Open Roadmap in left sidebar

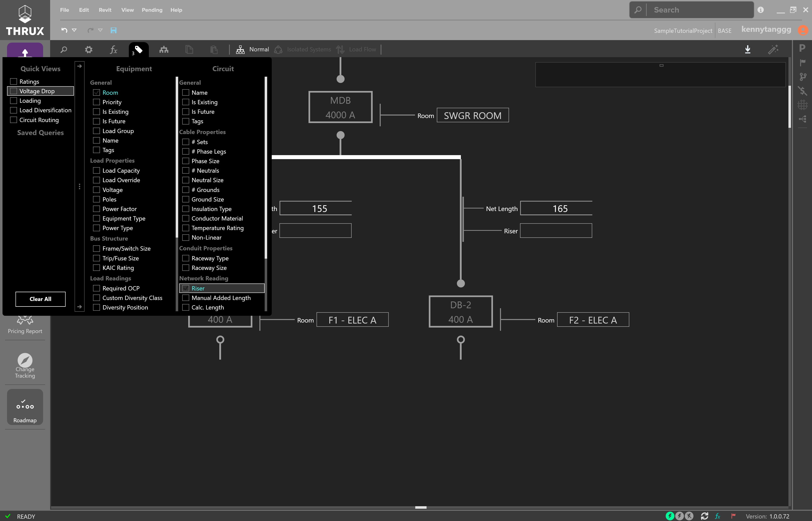25,407
